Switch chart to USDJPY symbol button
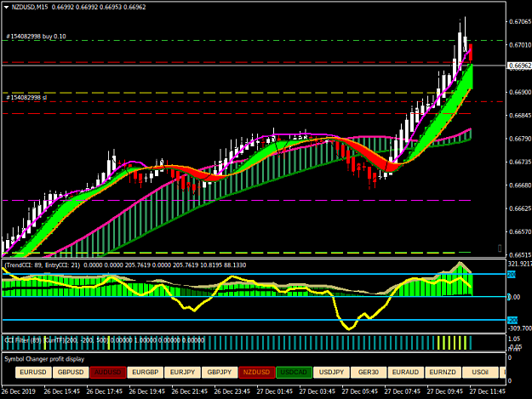This screenshot has height=399, width=532. pyautogui.click(x=331, y=373)
